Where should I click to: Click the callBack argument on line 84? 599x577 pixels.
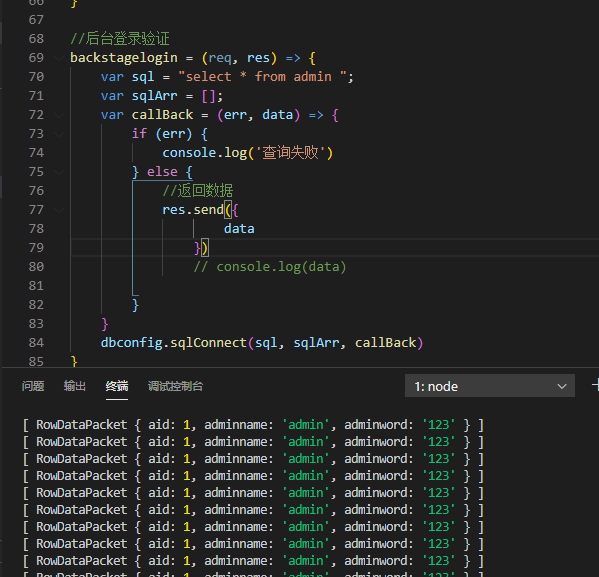(385, 343)
